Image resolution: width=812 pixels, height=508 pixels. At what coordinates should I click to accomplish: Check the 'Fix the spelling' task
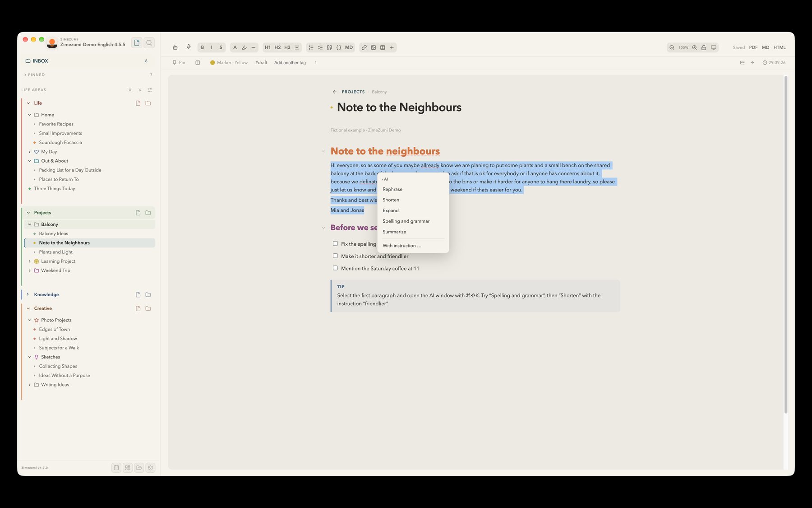[x=335, y=243]
